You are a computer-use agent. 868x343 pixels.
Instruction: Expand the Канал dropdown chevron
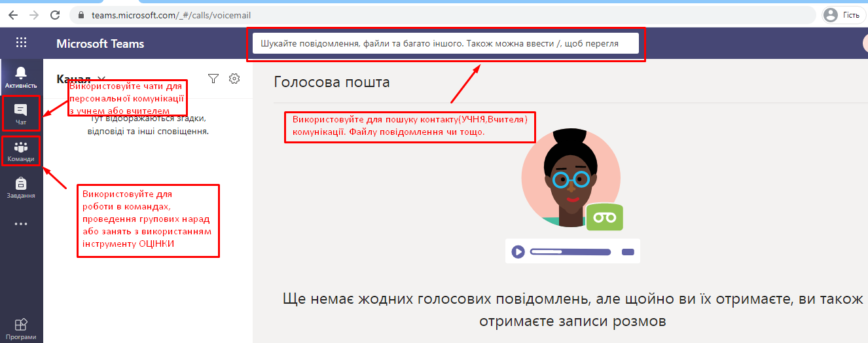tap(101, 79)
